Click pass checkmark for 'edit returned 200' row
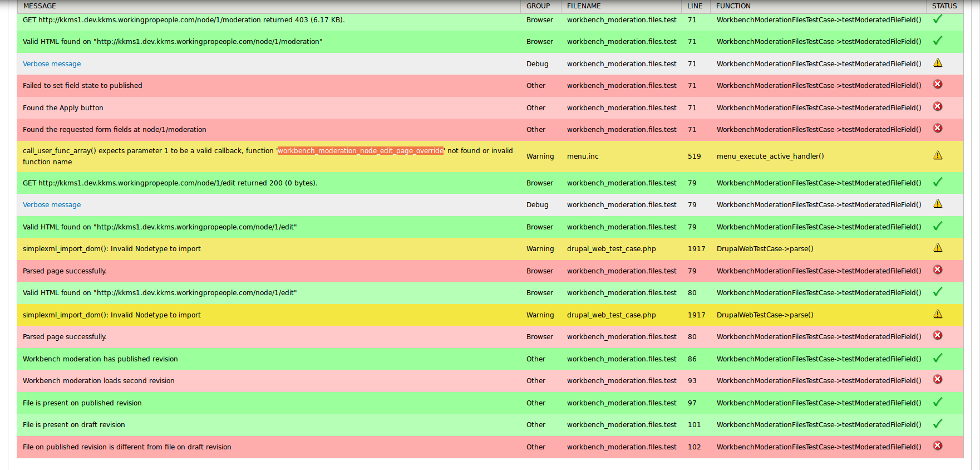 coord(938,182)
